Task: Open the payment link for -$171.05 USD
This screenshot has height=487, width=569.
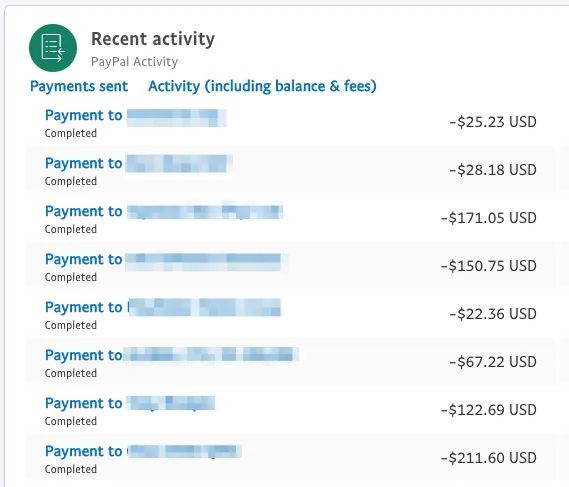Action: pyautogui.click(x=164, y=212)
